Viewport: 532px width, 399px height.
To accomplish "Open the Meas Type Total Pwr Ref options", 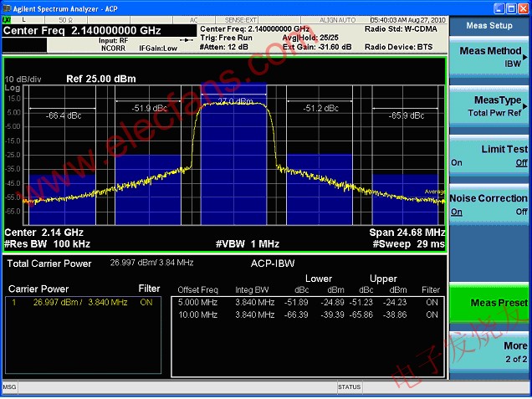I will coord(489,106).
